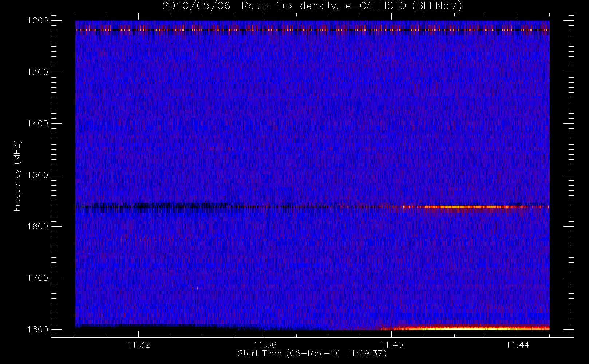Click the 11:36 time tick label
This screenshot has height=364, width=589.
point(265,345)
